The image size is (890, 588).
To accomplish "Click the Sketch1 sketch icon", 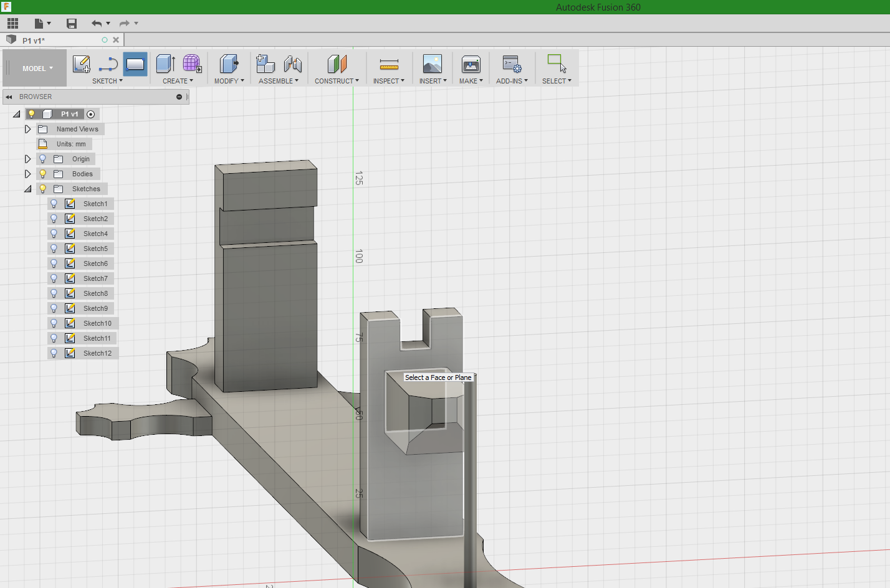I will coord(70,204).
